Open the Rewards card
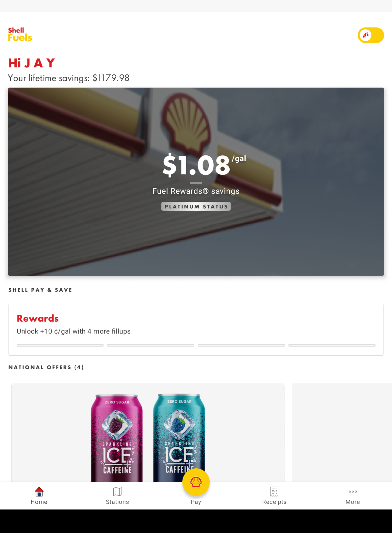392x533 pixels. pos(196,330)
